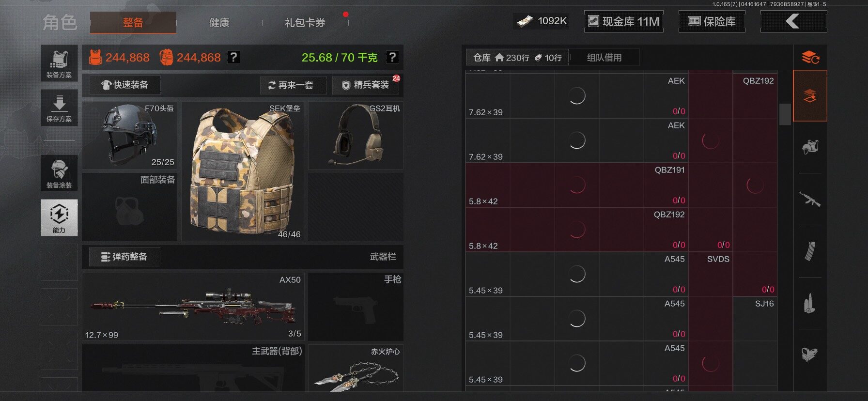Screen dimensions: 868x401
Task: Switch to the 礼包卡券 tab
Action: (305, 22)
